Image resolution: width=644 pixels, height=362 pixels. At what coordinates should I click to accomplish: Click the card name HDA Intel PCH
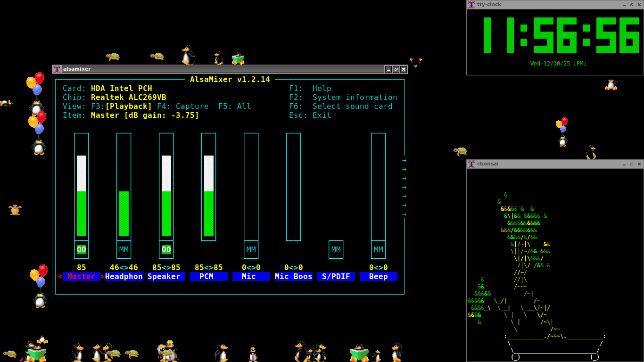(x=122, y=89)
